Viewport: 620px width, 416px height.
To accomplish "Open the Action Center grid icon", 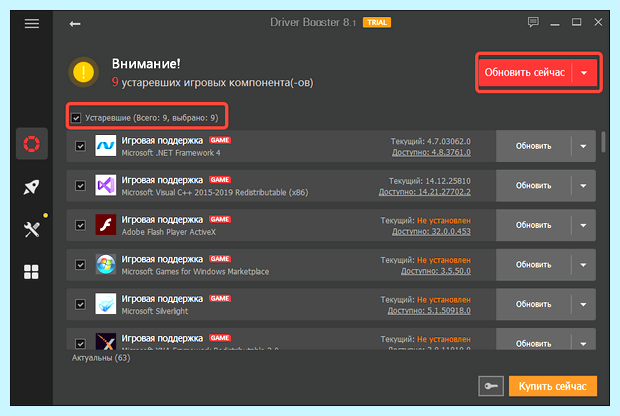I will tap(31, 272).
